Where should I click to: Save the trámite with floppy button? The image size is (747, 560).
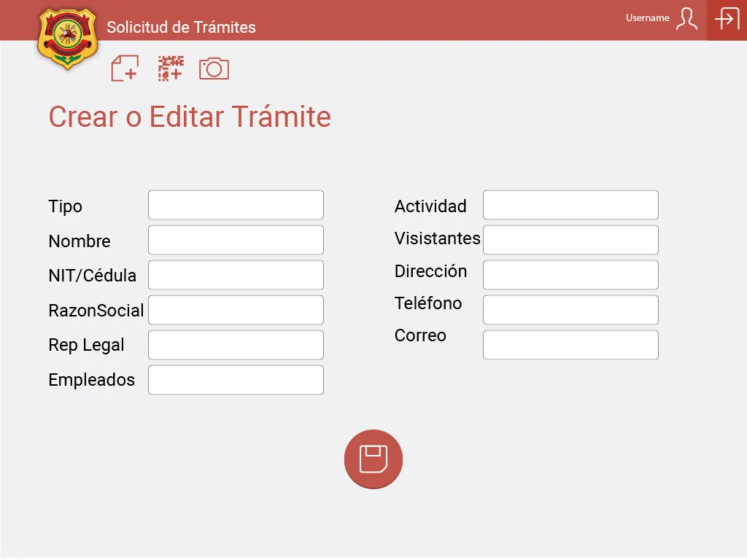[x=373, y=459]
